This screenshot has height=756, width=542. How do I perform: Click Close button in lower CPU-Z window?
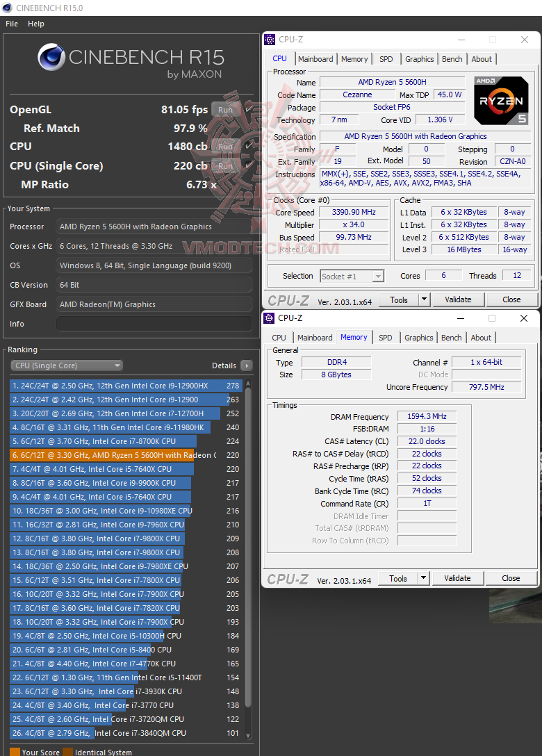coord(511,579)
